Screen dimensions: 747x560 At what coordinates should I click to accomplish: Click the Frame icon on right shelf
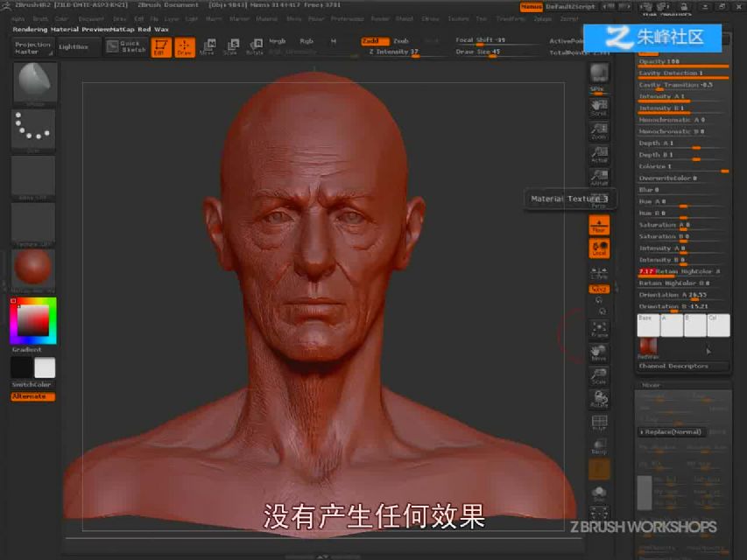599,329
